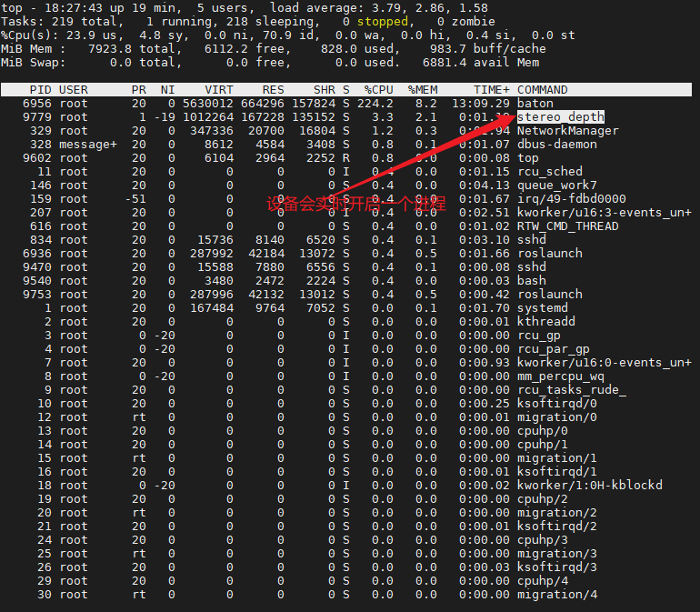Select the dbus-daemon command entry
The image size is (700, 612).
pos(557,145)
